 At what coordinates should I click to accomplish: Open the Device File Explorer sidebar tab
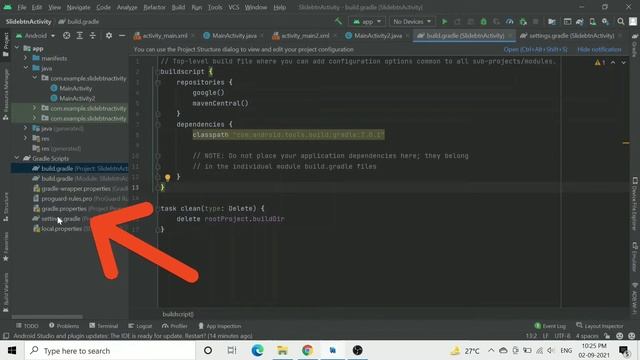(x=635, y=203)
